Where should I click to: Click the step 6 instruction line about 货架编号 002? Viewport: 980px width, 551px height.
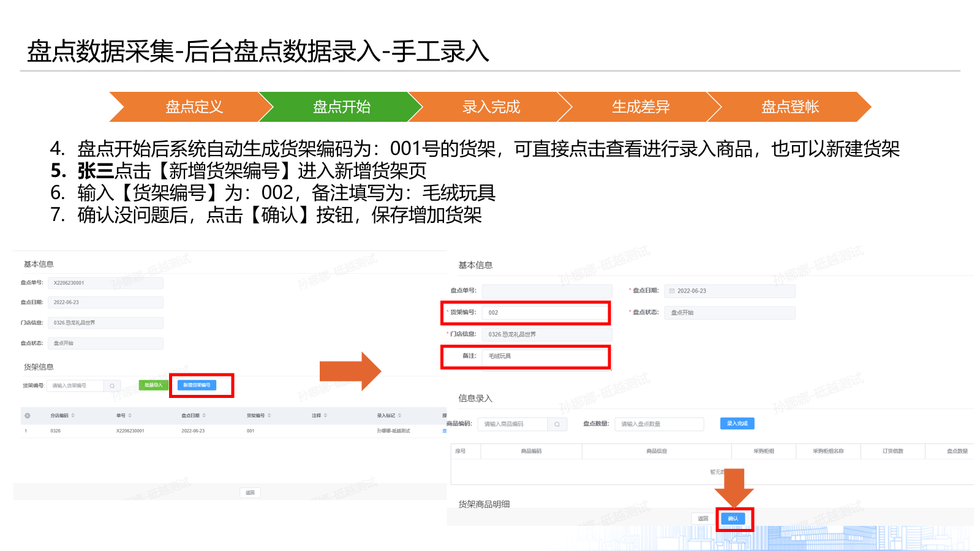point(273,193)
